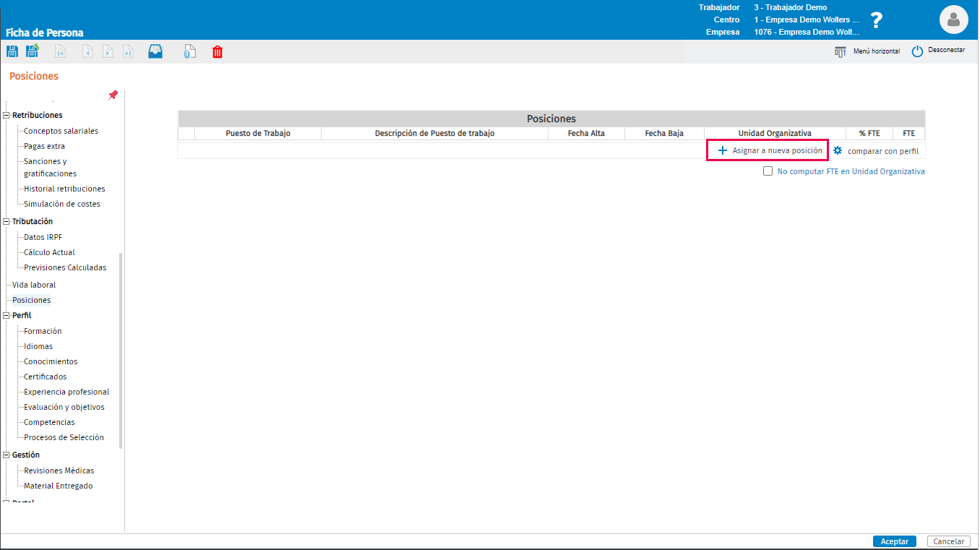Screen dimensions: 980x550
Task: Select Material Entregado under Gestión
Action: tap(58, 486)
